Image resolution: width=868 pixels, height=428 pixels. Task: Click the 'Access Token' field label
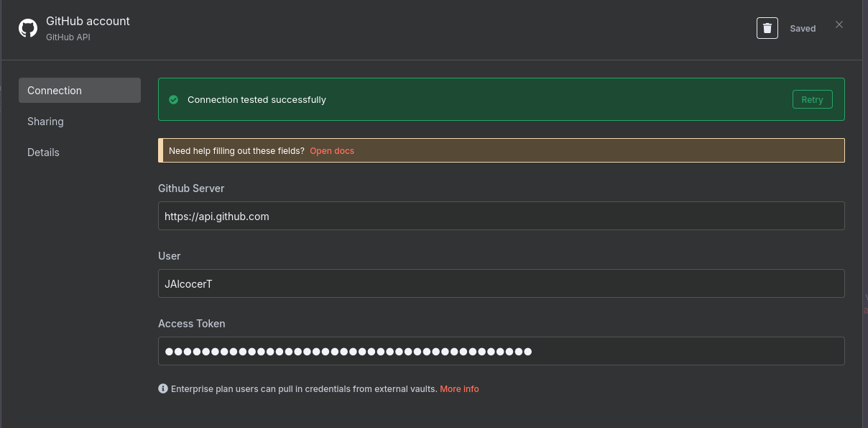tap(192, 324)
